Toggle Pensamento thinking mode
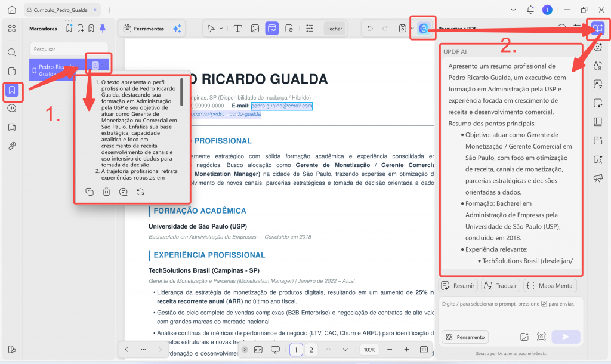Image resolution: width=611 pixels, height=364 pixels. tap(465, 337)
